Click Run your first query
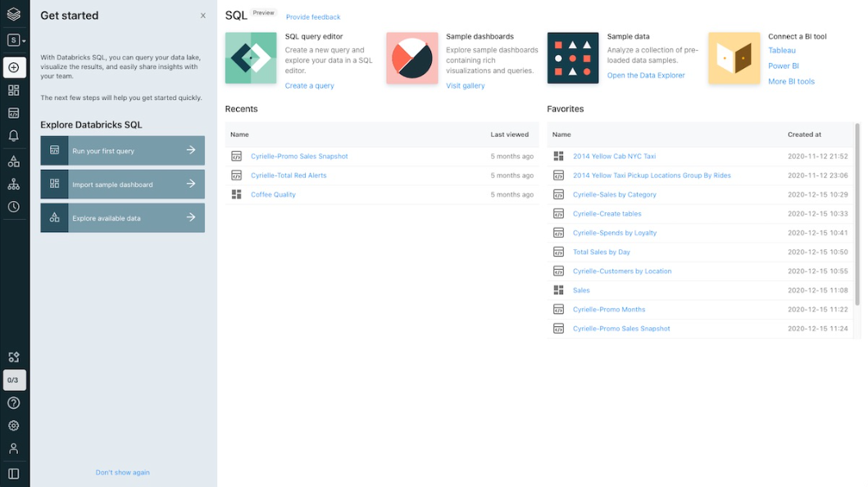 pos(122,151)
